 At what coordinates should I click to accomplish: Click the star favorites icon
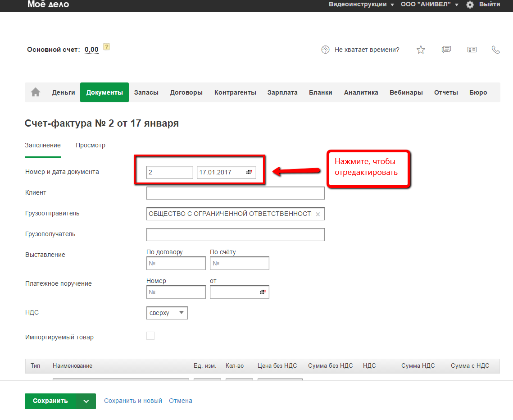421,50
